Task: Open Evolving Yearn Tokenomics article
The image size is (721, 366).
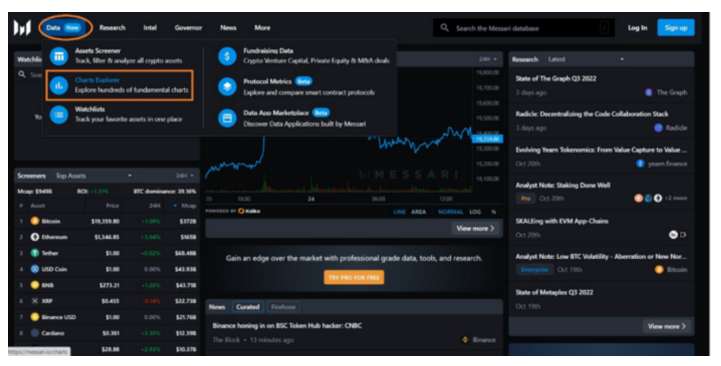Action: [601, 150]
